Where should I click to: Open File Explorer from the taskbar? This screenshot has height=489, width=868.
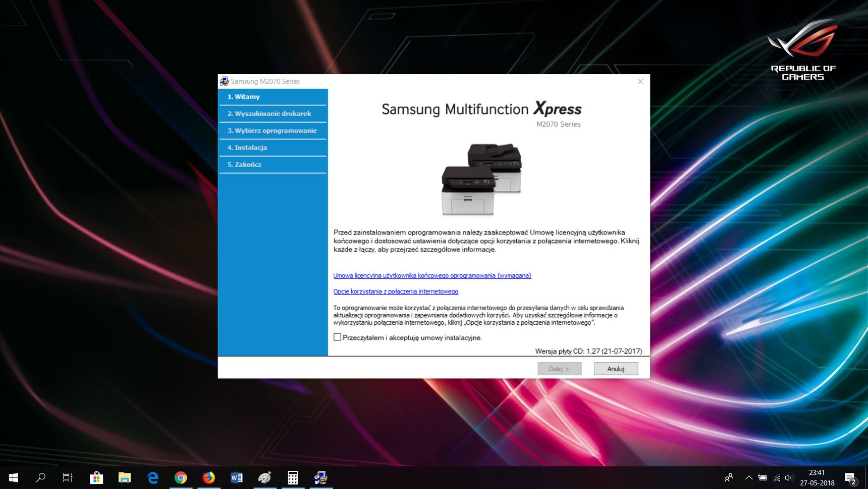tap(125, 477)
